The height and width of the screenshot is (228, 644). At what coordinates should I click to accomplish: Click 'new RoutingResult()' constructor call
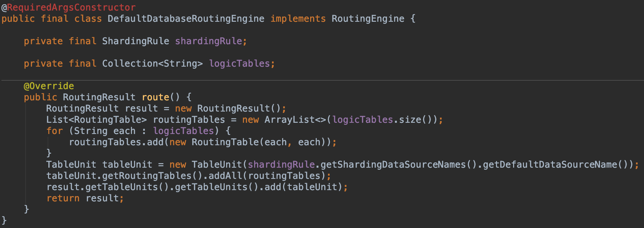pos(228,108)
